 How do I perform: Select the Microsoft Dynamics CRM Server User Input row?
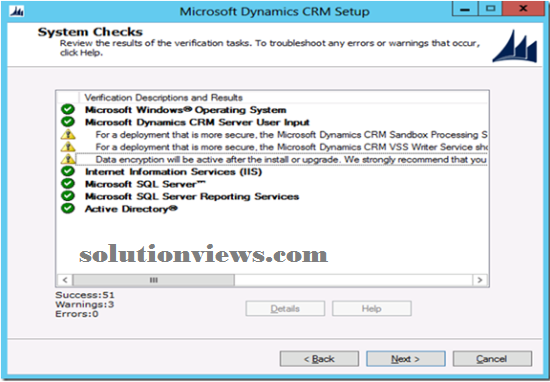197,122
